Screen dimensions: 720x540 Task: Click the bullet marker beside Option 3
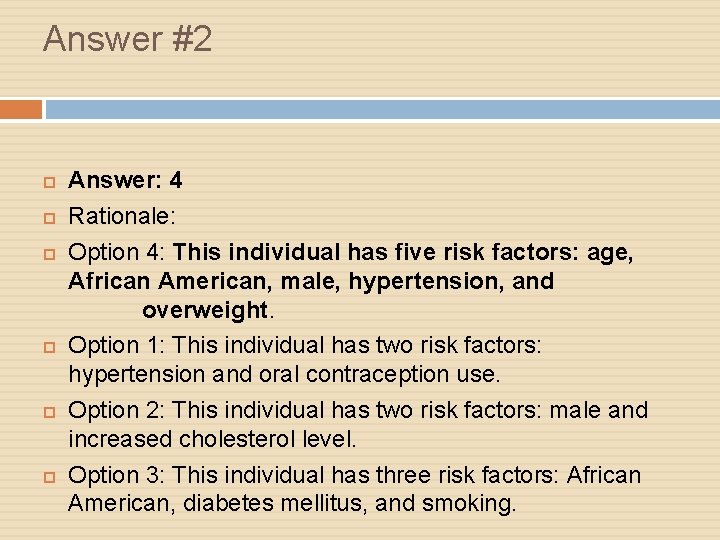[50, 478]
